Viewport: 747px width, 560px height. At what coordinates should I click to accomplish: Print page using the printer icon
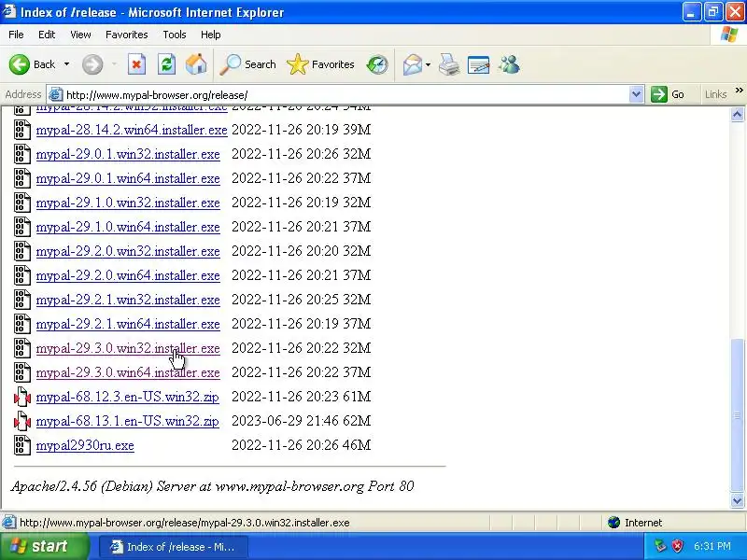point(449,64)
